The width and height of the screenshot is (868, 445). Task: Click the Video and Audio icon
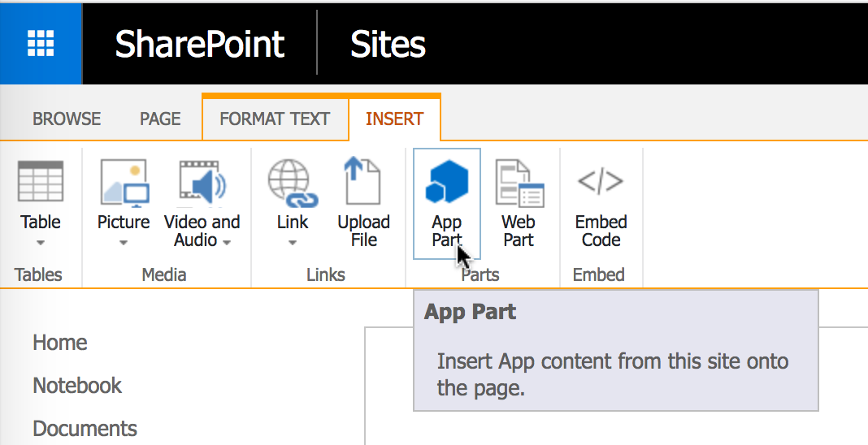(x=202, y=182)
